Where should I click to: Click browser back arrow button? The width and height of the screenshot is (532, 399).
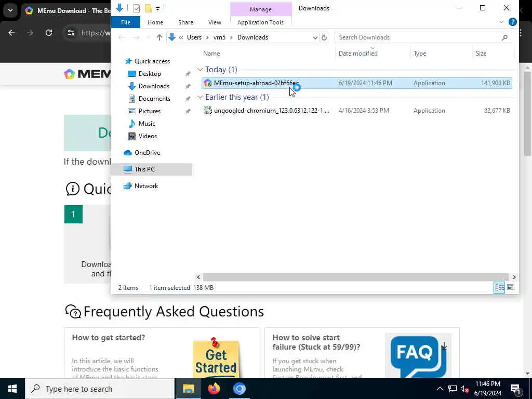pos(11,33)
